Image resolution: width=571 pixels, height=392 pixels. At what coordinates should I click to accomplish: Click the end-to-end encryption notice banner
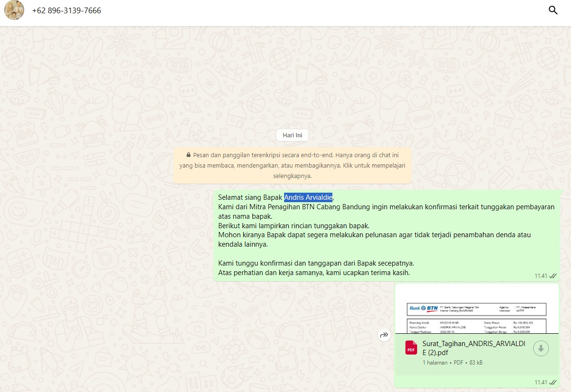pos(292,165)
